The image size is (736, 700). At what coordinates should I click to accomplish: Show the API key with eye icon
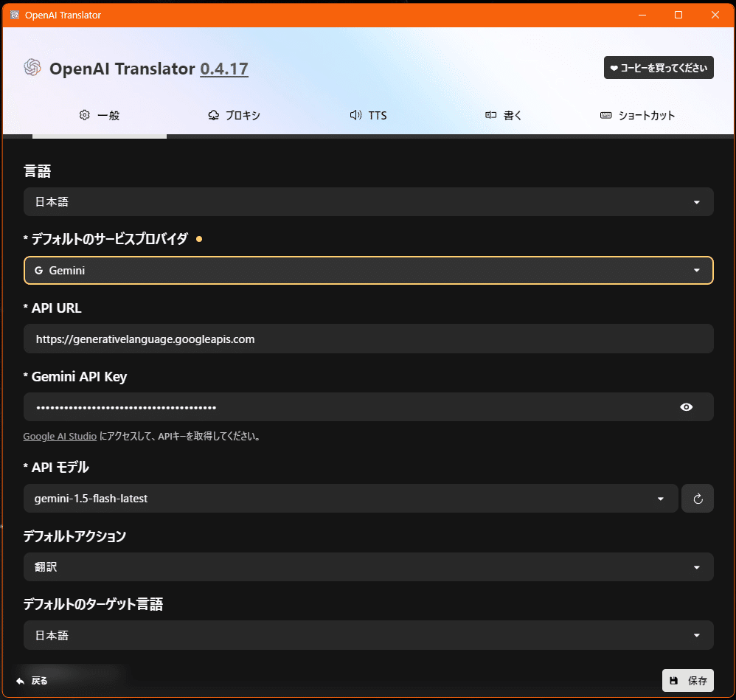tap(686, 407)
